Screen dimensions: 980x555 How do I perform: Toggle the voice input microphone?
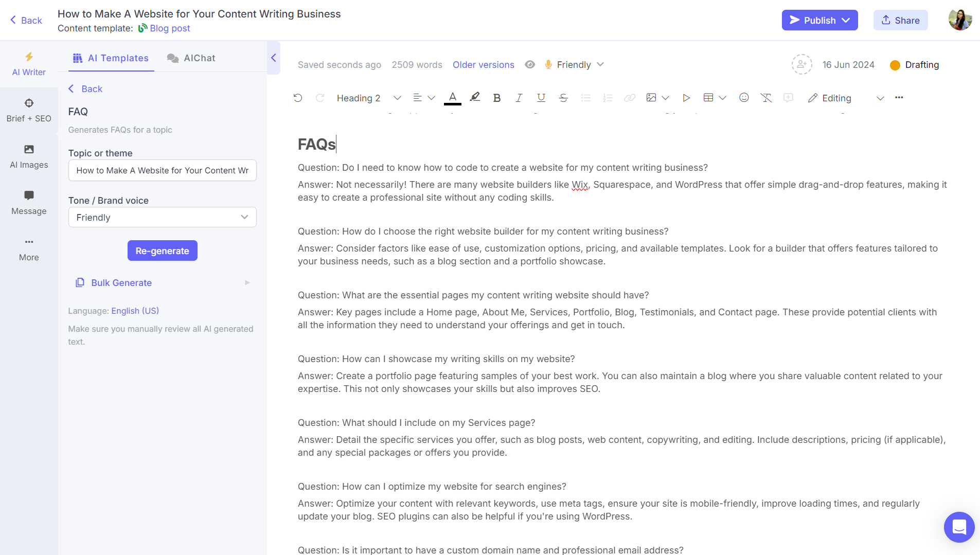547,64
